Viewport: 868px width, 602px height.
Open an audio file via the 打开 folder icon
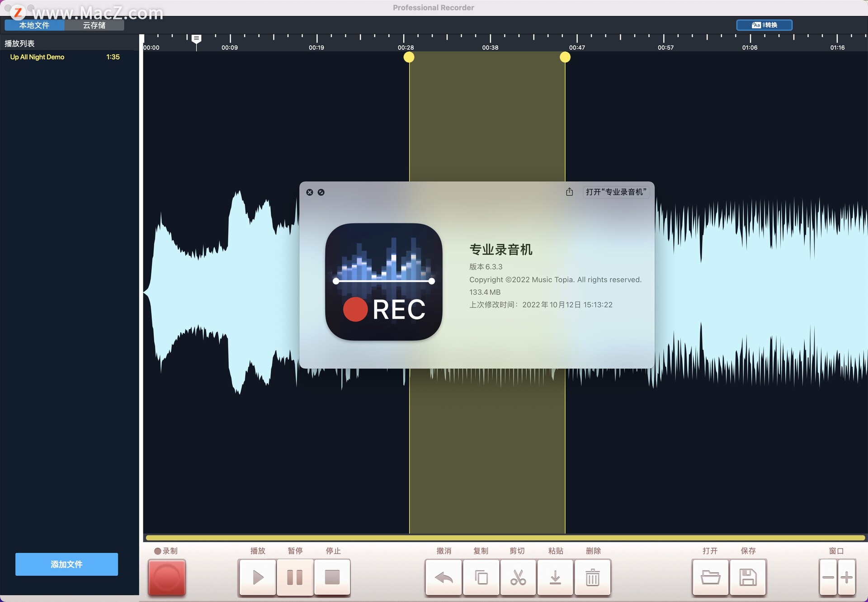pos(710,578)
